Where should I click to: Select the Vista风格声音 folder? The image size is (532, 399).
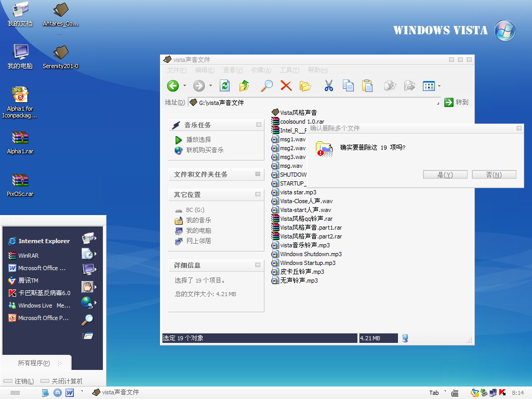295,112
